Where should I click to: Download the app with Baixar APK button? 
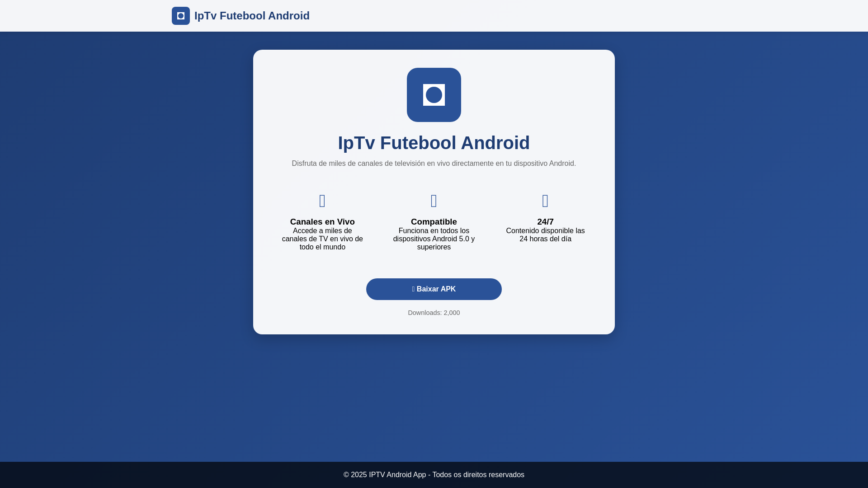[434, 289]
